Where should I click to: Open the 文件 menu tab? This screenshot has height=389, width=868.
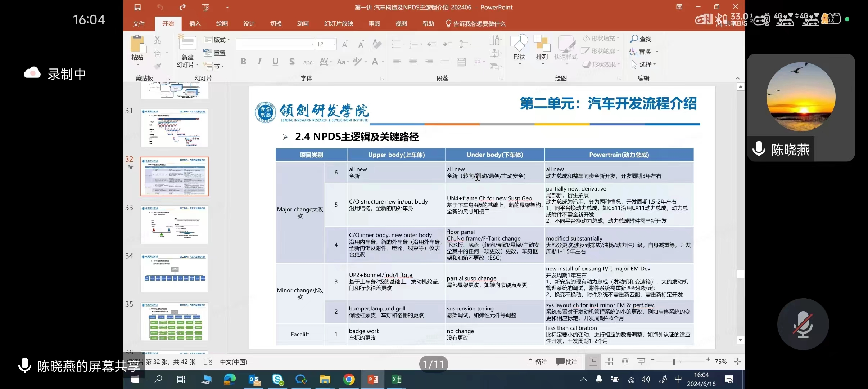139,24
